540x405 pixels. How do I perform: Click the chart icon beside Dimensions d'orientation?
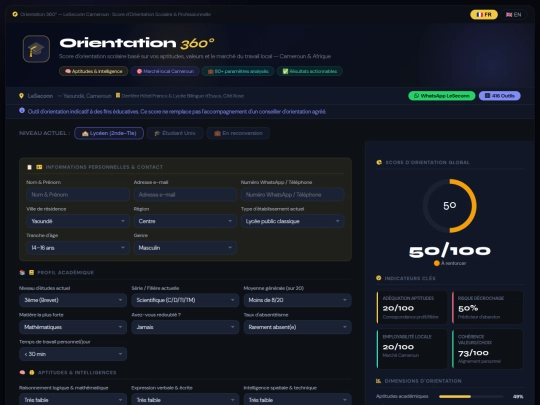379,381
